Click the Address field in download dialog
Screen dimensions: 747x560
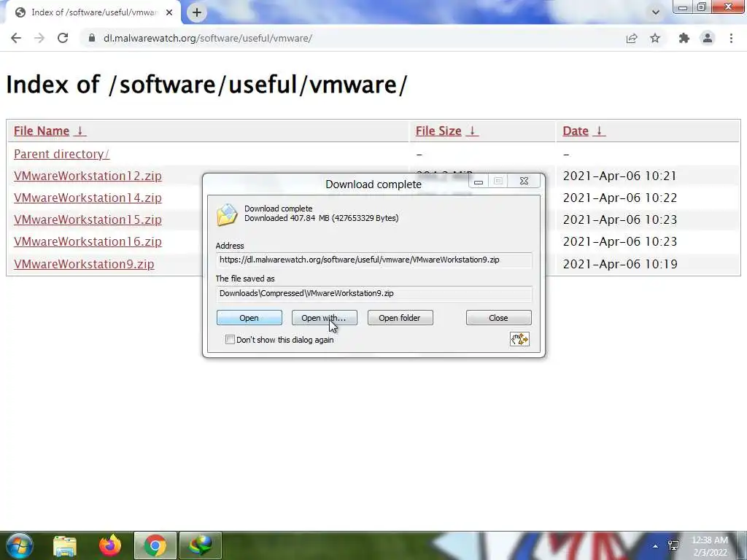[374, 260]
